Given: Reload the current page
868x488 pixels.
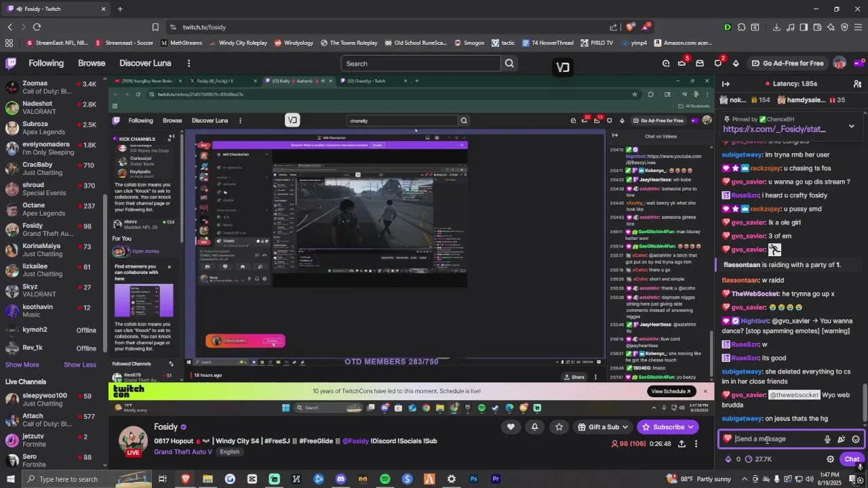Looking at the screenshot, I should (37, 27).
